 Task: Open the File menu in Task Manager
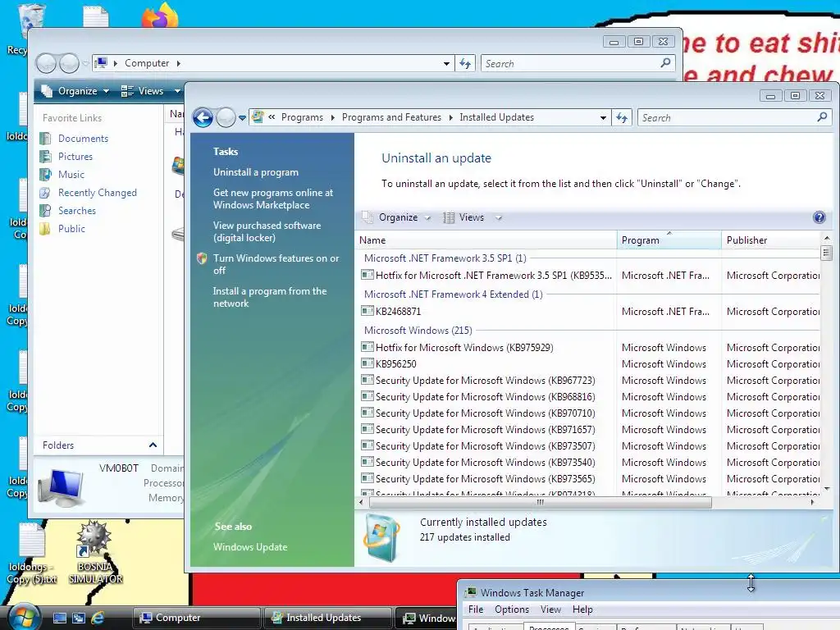(x=476, y=609)
